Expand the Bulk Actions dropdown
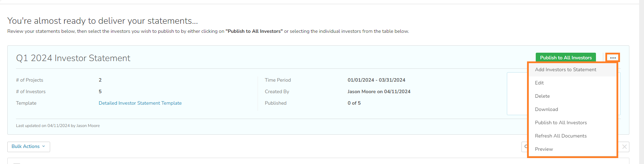644x164 pixels. [29, 147]
